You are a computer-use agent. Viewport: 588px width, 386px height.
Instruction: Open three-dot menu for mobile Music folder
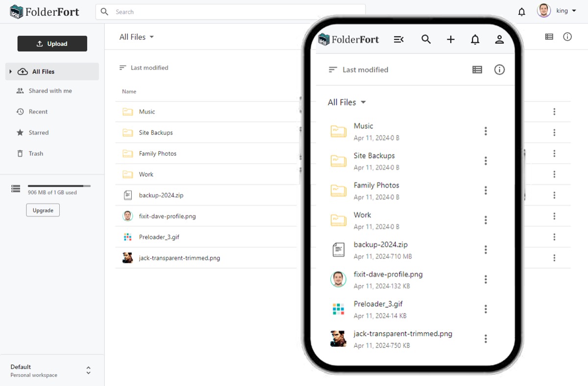click(486, 131)
